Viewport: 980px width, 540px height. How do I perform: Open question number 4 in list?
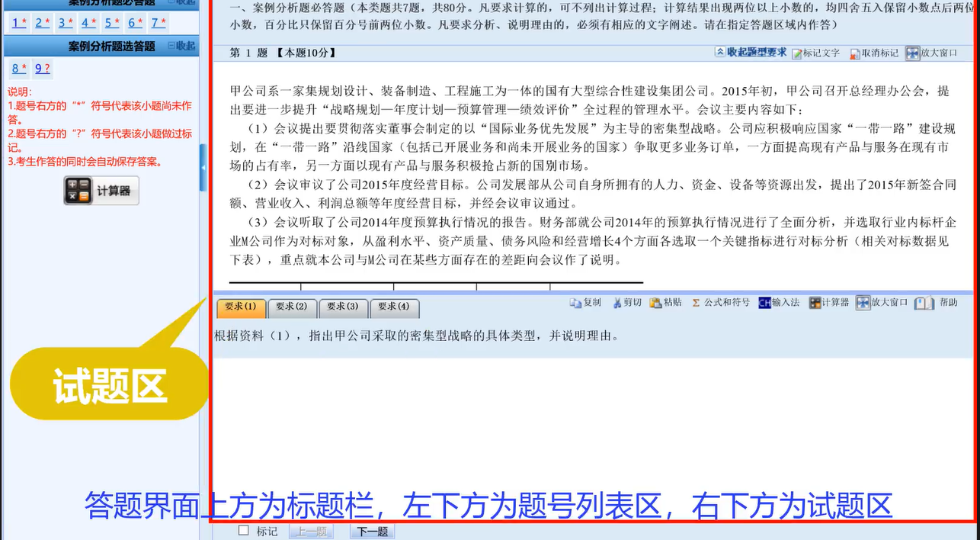pyautogui.click(x=88, y=22)
